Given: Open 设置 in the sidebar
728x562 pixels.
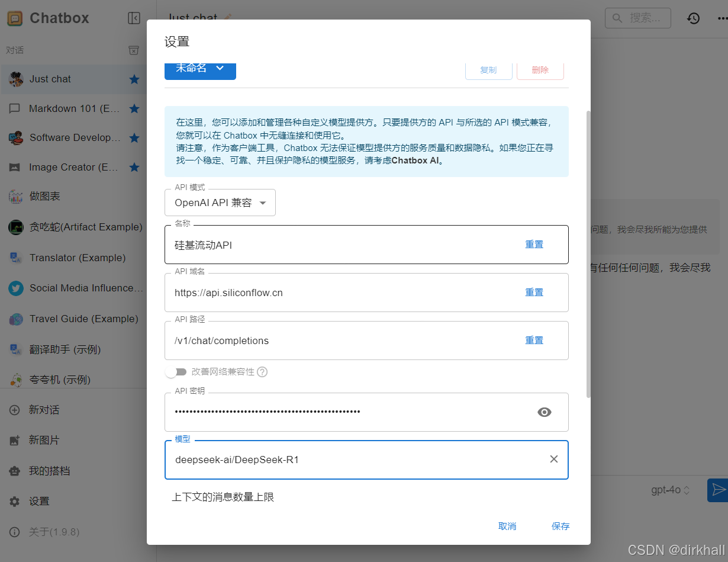Looking at the screenshot, I should coord(73,501).
